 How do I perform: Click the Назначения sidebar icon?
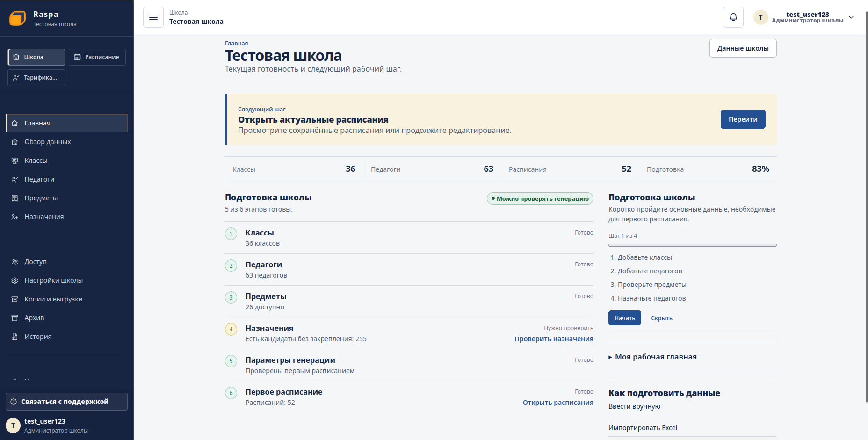pos(15,217)
